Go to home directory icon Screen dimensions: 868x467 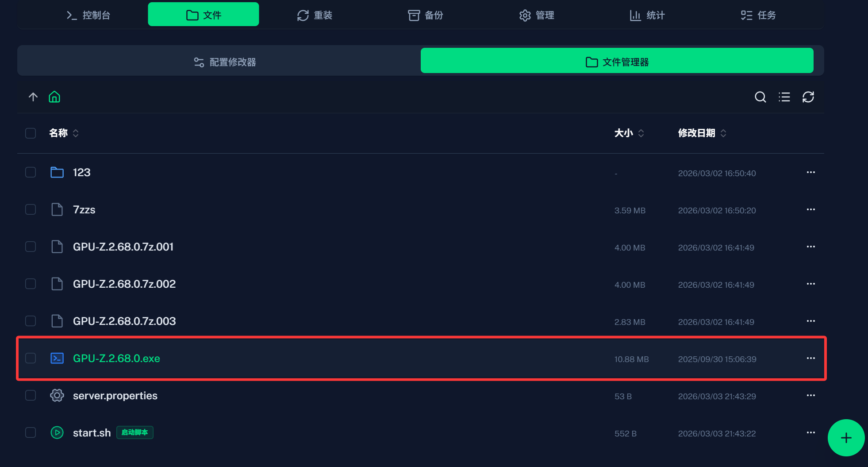tap(54, 97)
